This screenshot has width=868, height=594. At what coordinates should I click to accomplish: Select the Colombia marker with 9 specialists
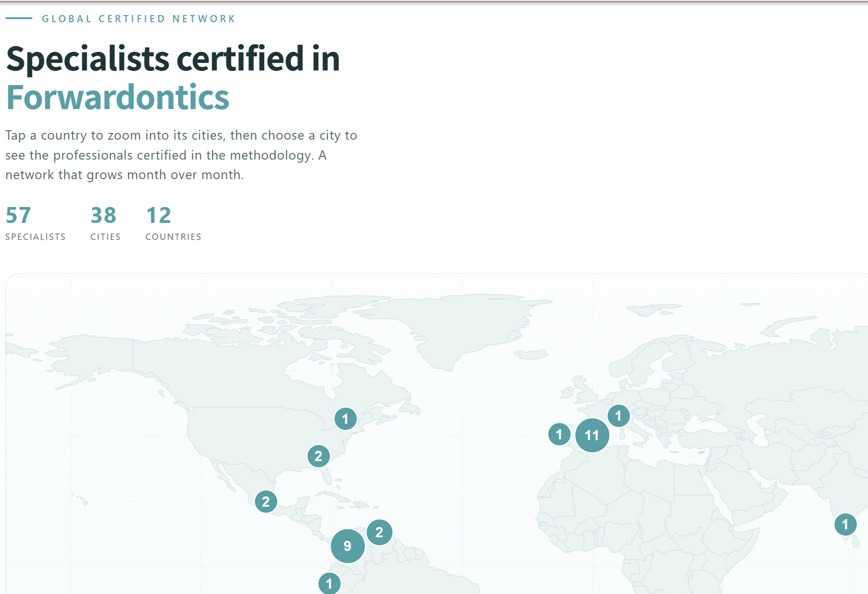click(347, 546)
